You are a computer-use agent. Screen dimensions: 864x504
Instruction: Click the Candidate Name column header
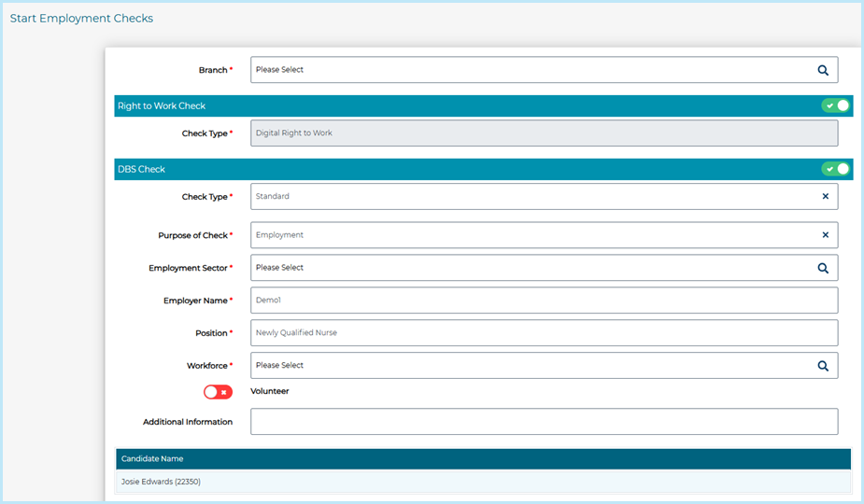(483, 459)
